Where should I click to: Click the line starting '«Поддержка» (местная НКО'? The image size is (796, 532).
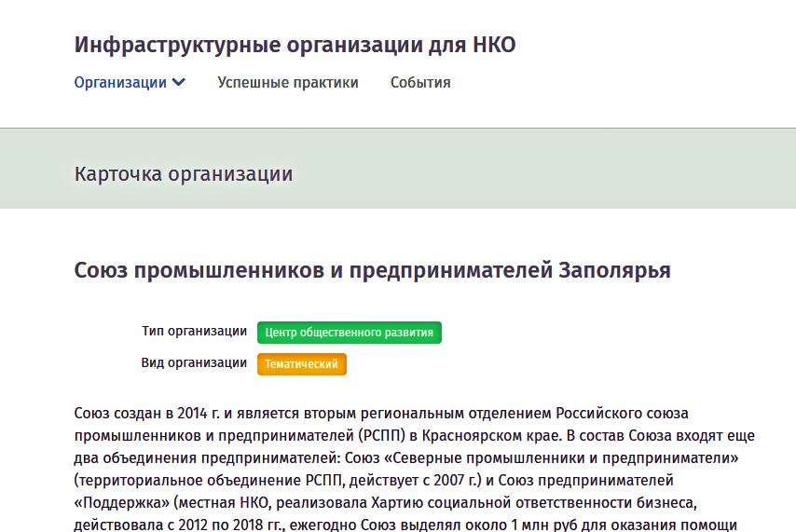[x=385, y=502]
